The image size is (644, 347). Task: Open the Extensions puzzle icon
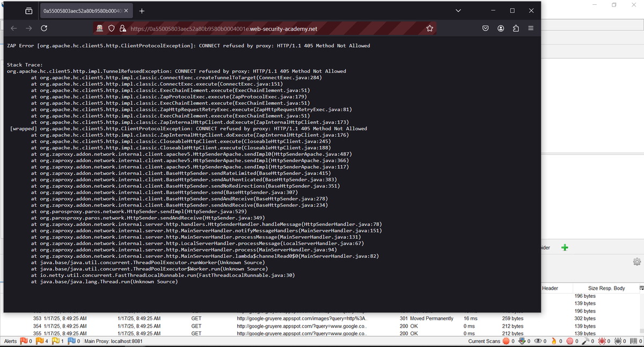(515, 28)
